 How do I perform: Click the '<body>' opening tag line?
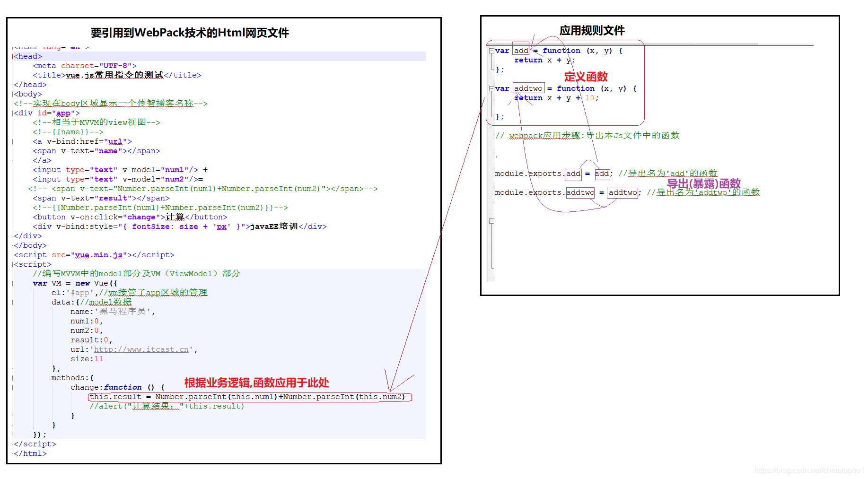pos(28,94)
